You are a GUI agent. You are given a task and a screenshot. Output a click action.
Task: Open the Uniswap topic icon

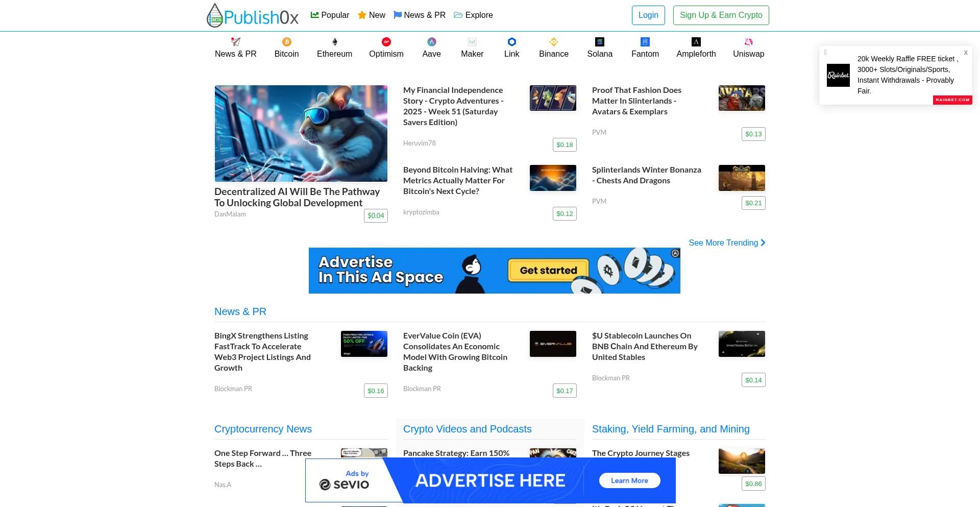748,42
